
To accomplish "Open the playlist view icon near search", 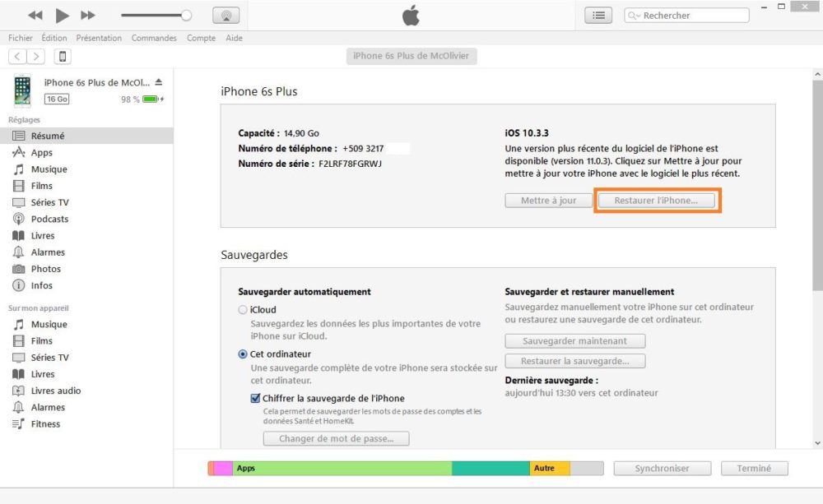I will tap(597, 15).
